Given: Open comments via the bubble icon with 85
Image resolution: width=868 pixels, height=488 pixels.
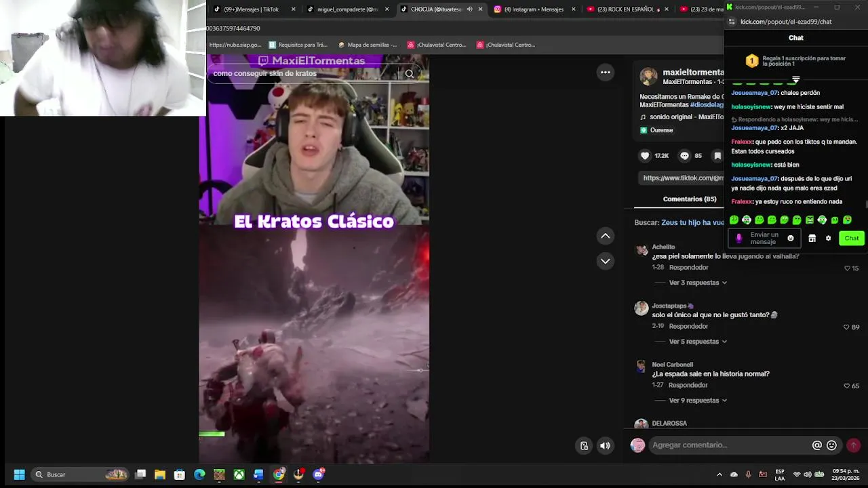Looking at the screenshot, I should click(684, 156).
